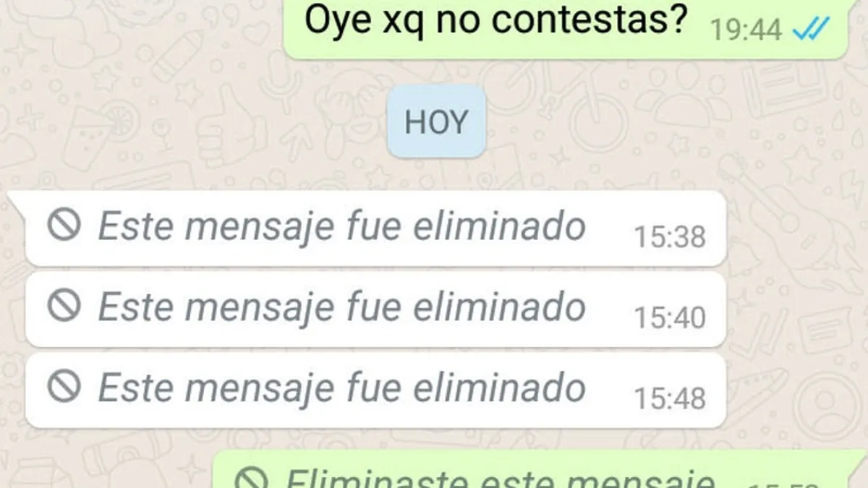Choose the deleted message text sent at 15:48
The width and height of the screenshot is (868, 488).
coord(341,388)
